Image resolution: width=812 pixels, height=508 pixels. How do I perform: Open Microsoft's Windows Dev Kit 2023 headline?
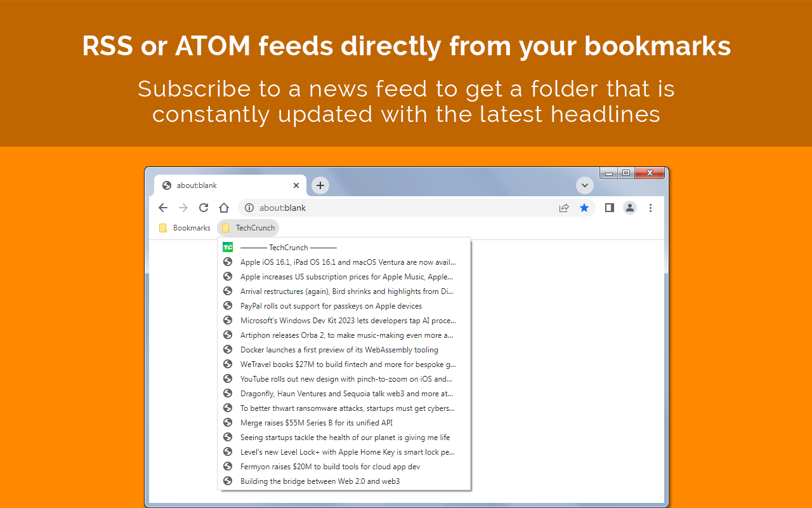(344, 321)
